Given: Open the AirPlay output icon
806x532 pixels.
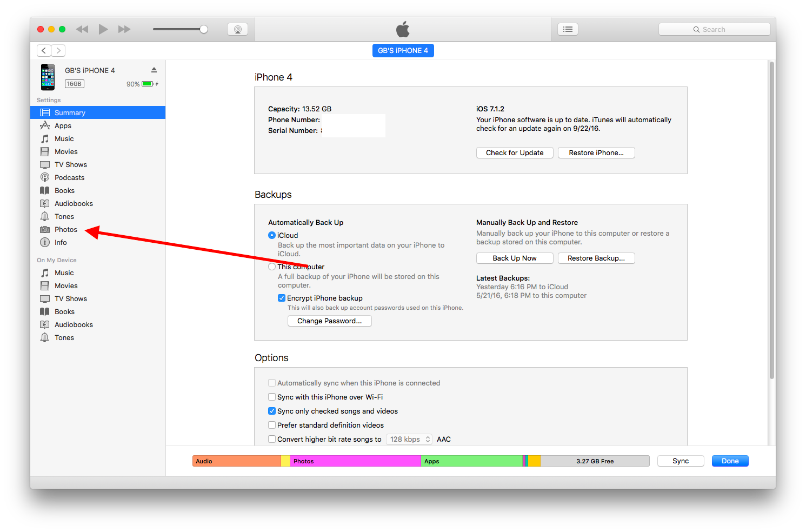Looking at the screenshot, I should pos(238,29).
